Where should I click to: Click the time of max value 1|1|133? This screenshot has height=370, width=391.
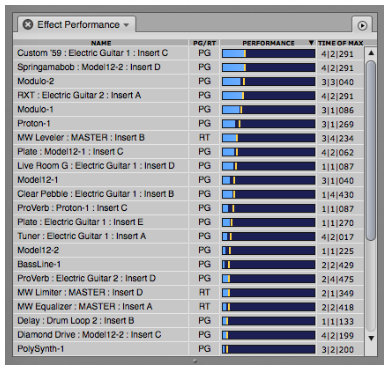tap(337, 321)
